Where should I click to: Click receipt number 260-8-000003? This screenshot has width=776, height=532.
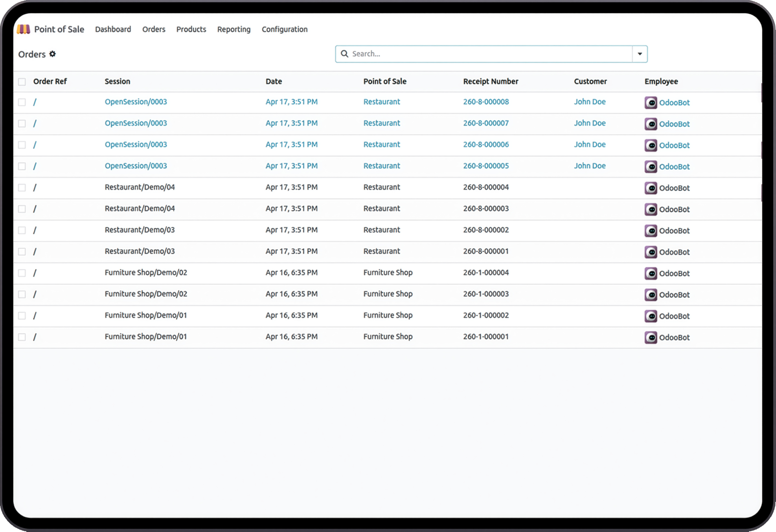pyautogui.click(x=486, y=209)
